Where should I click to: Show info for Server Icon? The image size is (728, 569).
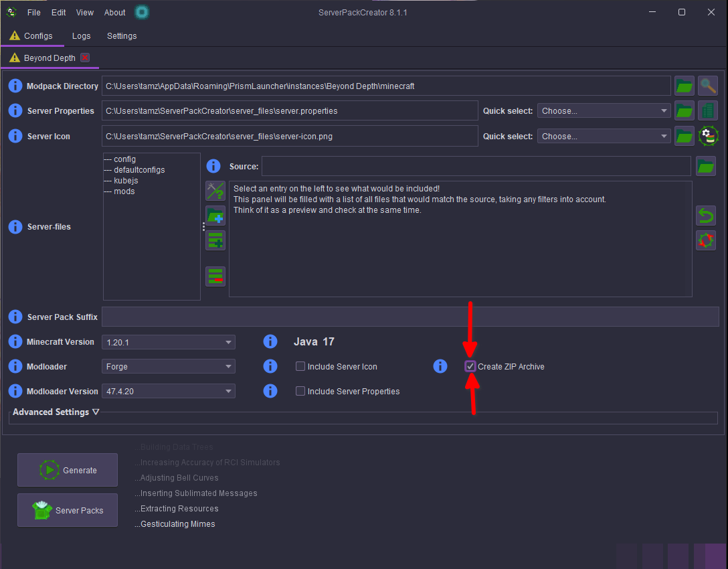pyautogui.click(x=15, y=136)
